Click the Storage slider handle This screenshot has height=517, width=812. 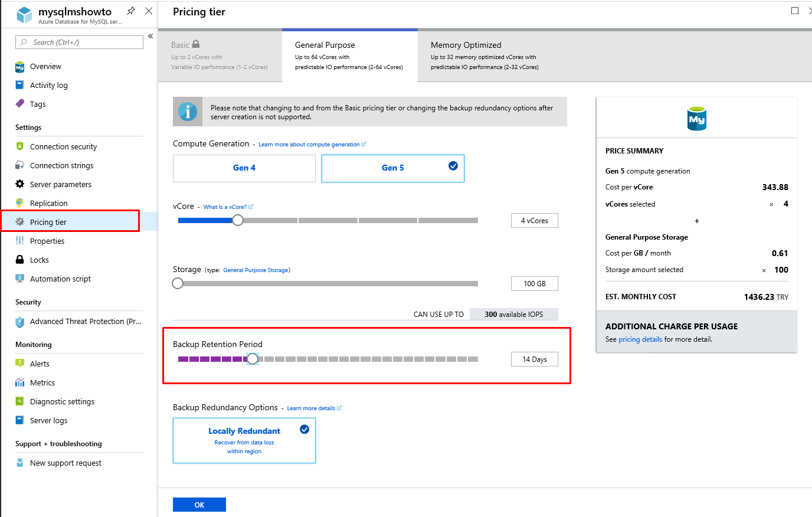pos(178,283)
